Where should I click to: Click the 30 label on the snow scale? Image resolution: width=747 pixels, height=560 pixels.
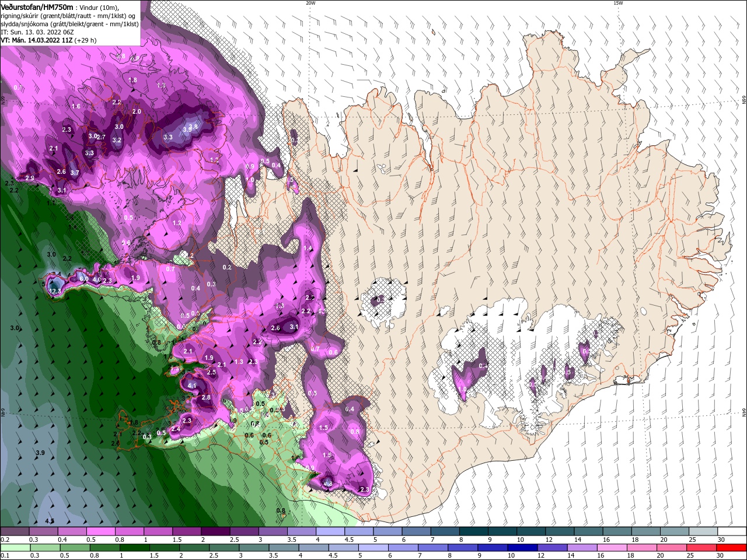[721, 540]
